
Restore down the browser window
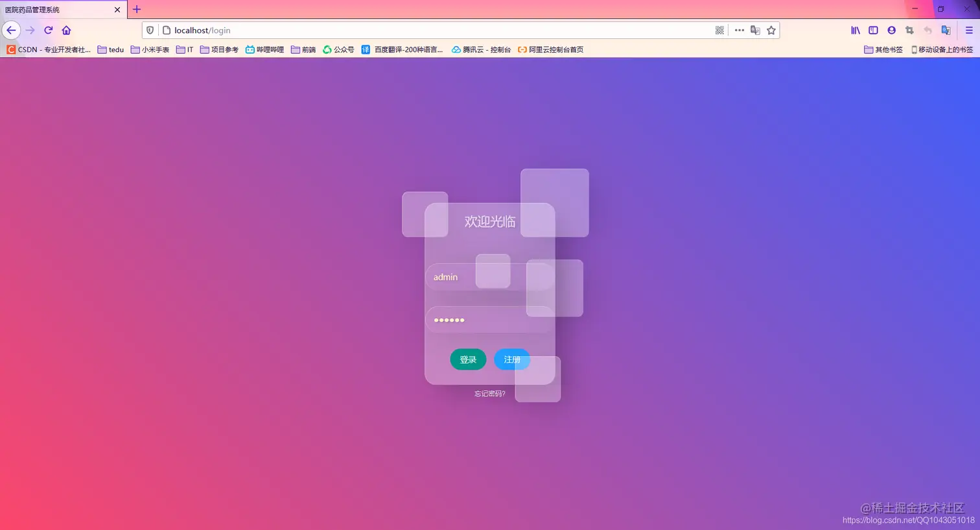tap(940, 9)
